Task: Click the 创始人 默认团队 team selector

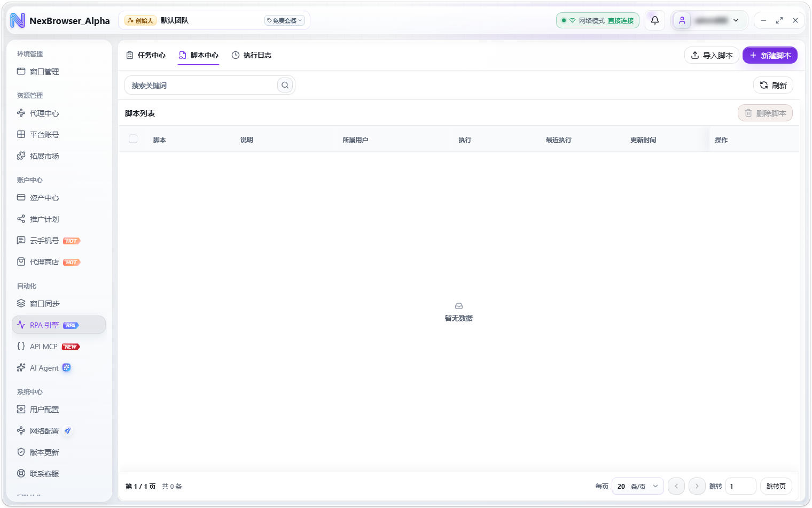Action: [214, 20]
